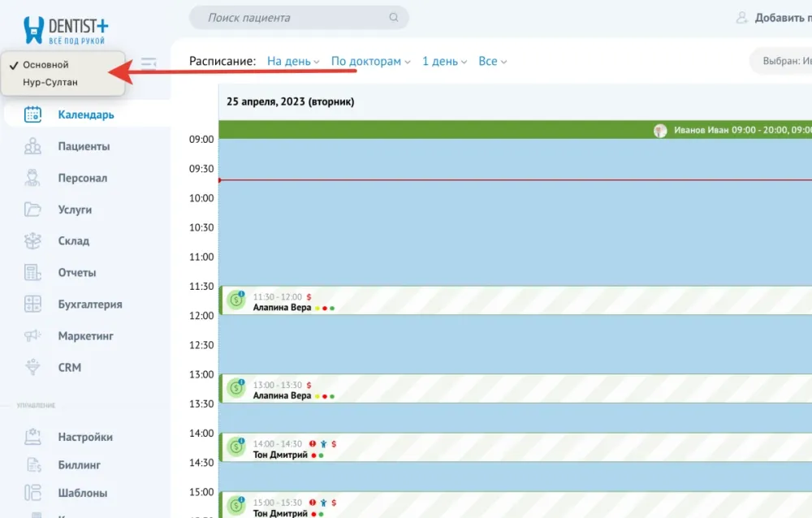Click the Добавить patient button

tap(773, 18)
